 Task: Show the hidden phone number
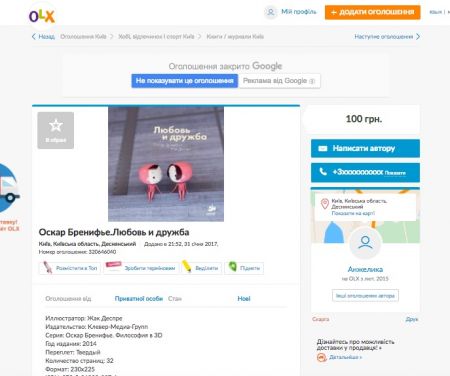coord(395,173)
